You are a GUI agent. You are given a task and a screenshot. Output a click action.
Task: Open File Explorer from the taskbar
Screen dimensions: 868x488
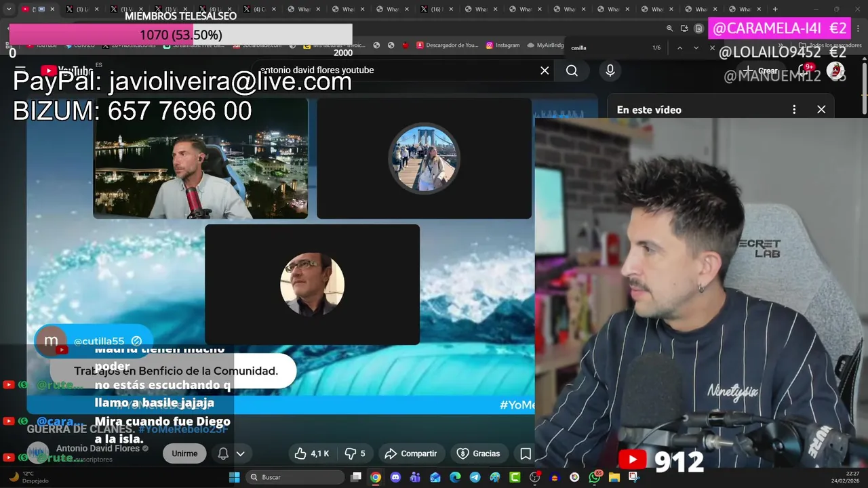tap(614, 477)
